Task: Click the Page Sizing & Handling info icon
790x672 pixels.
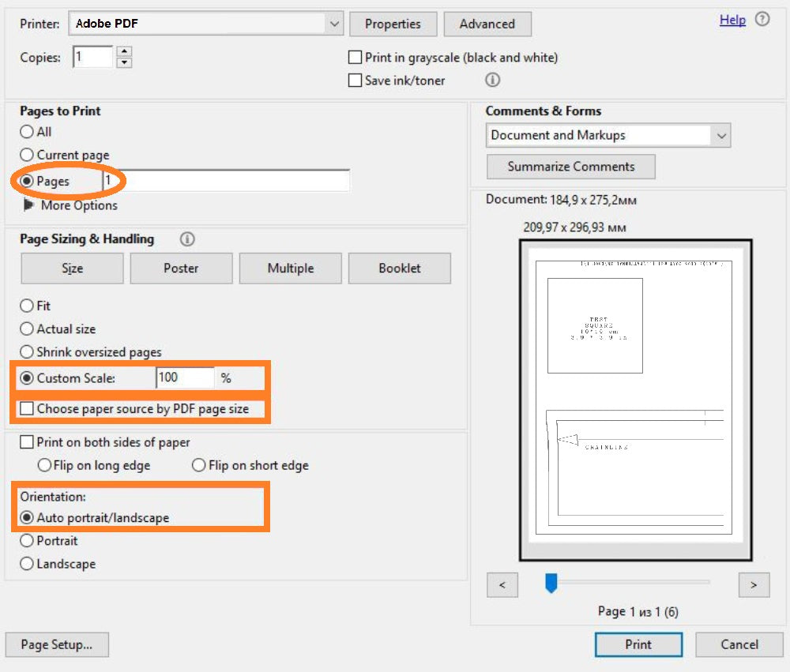Action: (187, 238)
